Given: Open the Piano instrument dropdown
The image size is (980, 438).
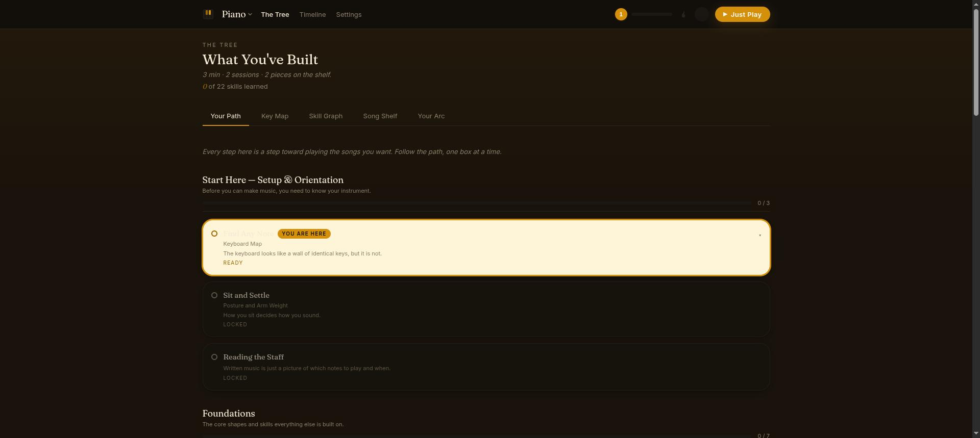Looking at the screenshot, I should click(237, 14).
